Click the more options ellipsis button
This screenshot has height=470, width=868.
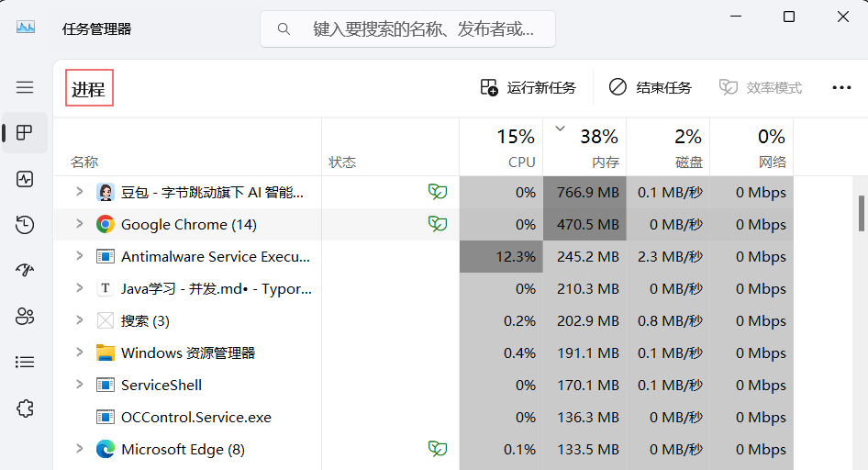pos(841,88)
